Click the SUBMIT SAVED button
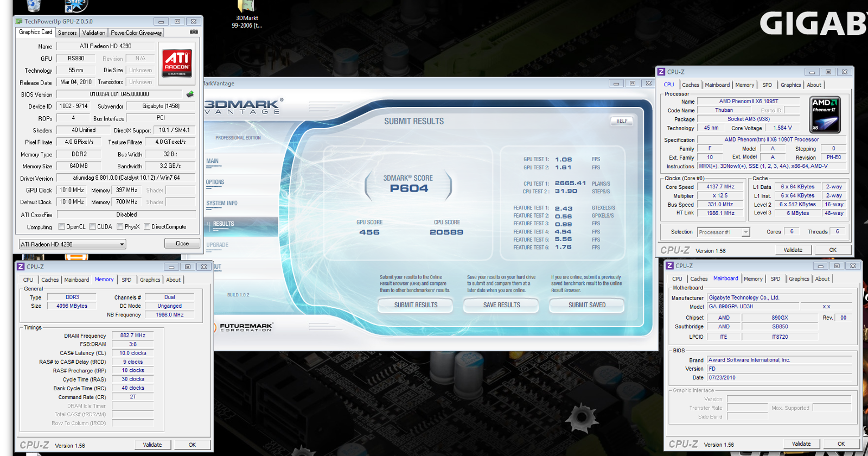The width and height of the screenshot is (868, 456). point(587,305)
